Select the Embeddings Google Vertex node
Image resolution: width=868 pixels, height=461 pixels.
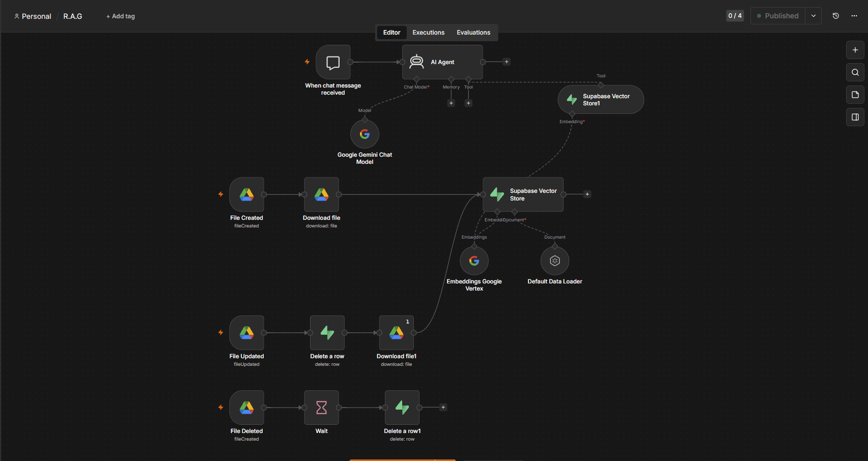(x=474, y=261)
